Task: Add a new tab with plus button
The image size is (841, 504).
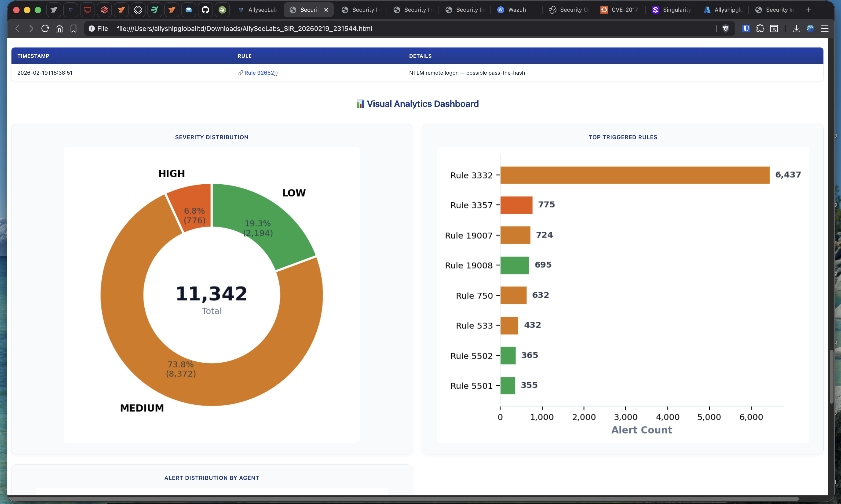Action: [x=809, y=10]
